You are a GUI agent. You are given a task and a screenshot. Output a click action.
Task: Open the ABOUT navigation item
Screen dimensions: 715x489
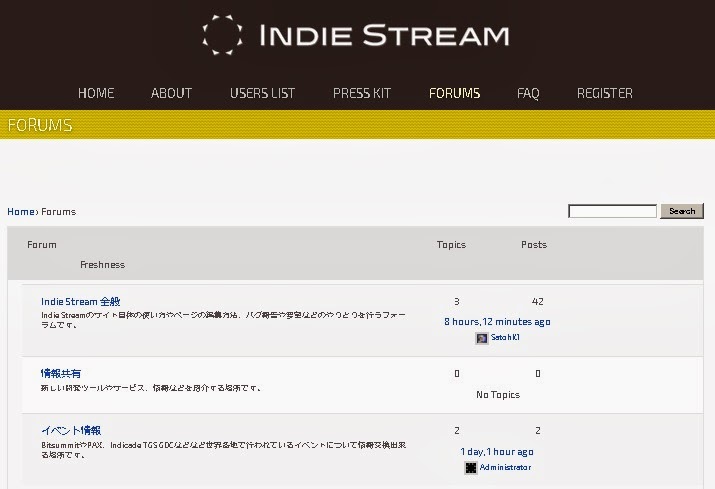coord(171,93)
